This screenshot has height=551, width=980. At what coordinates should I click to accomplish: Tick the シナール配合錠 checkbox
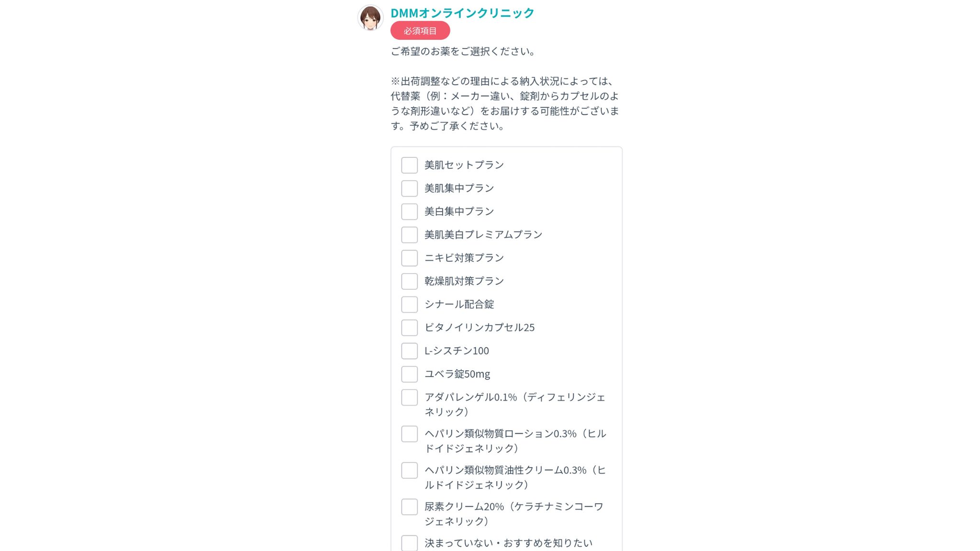409,304
